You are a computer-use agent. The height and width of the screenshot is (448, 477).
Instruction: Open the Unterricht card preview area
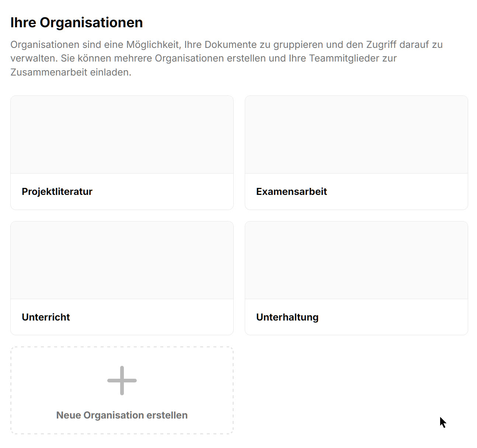122,260
